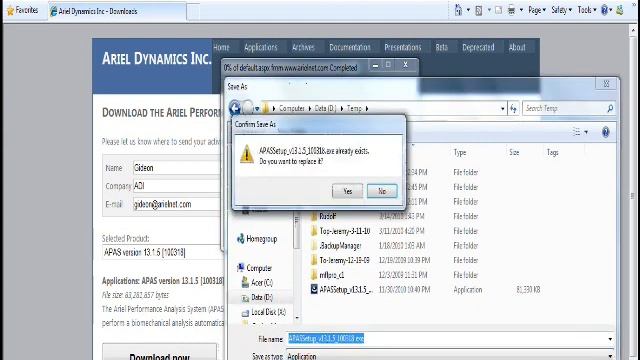
Task: Open the Save as type combo box
Action: pos(450,356)
